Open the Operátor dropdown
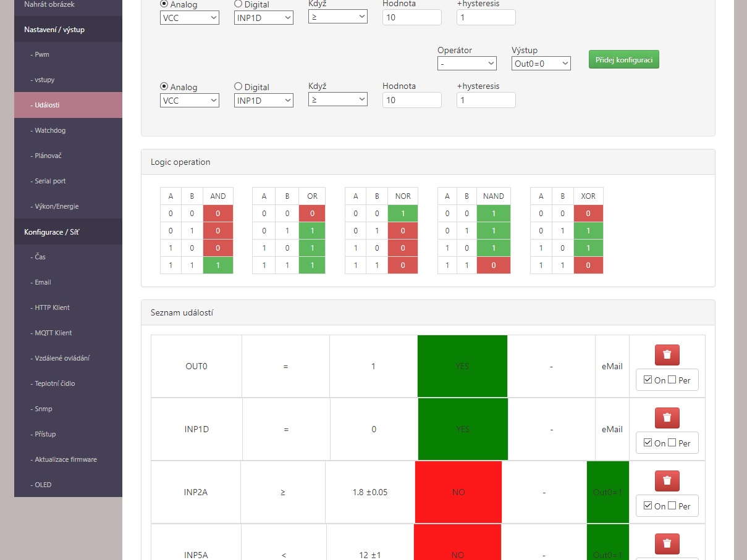Image resolution: width=747 pixels, height=560 pixels. tap(466, 63)
